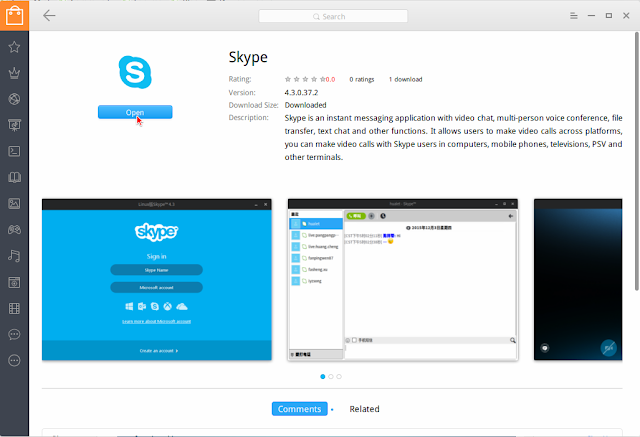Screen dimensions: 640x437
Task: Select the chat speech bubble category
Action: click(x=14, y=334)
